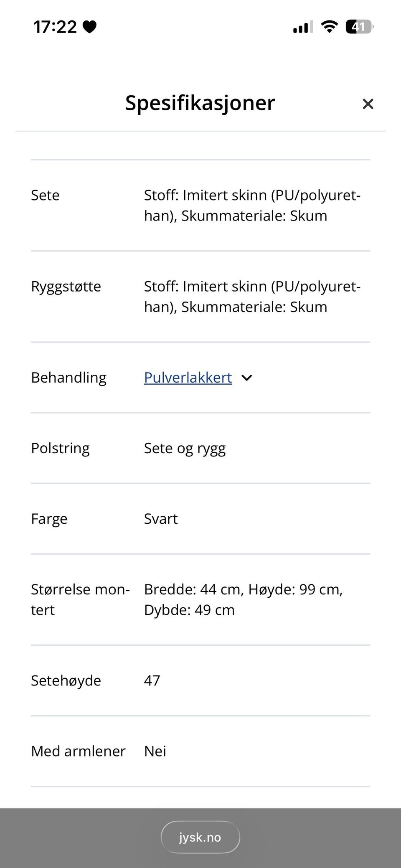This screenshot has width=401, height=868.
Task: Tap the Polstring value Sete og rygg
Action: tap(185, 448)
